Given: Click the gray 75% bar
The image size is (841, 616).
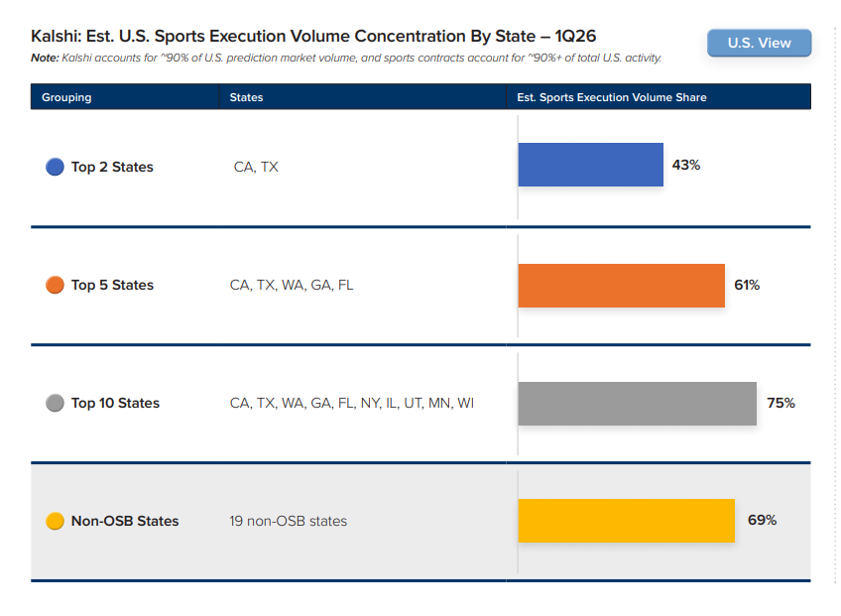Looking at the screenshot, I should (637, 404).
